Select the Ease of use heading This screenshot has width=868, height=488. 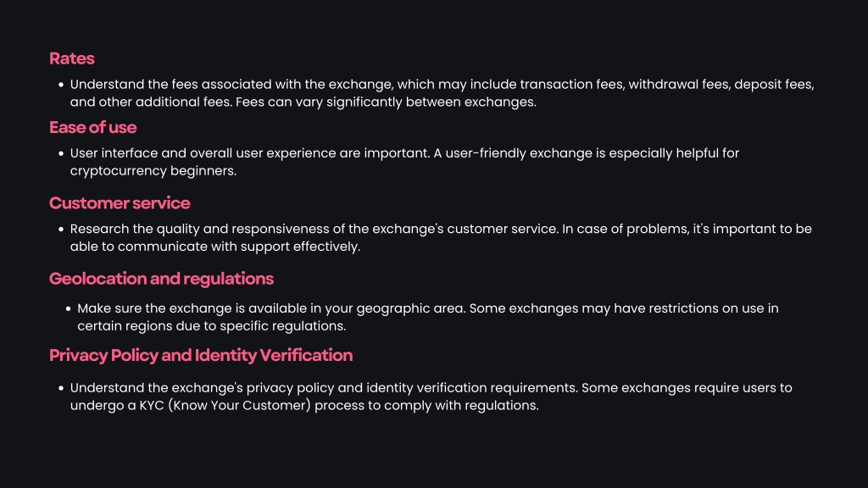click(92, 128)
